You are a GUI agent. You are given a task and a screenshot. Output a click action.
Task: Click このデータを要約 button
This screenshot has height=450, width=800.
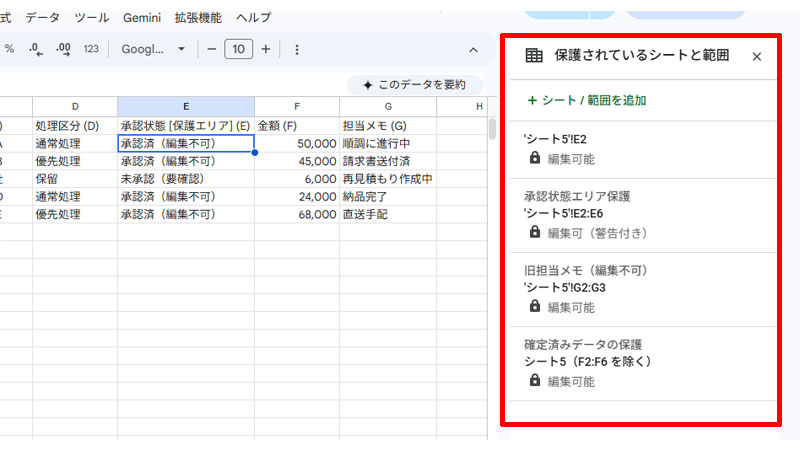pos(415,85)
